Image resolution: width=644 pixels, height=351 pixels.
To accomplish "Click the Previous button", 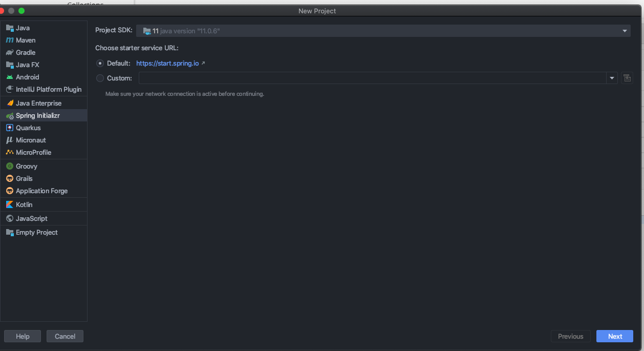I will tap(570, 336).
